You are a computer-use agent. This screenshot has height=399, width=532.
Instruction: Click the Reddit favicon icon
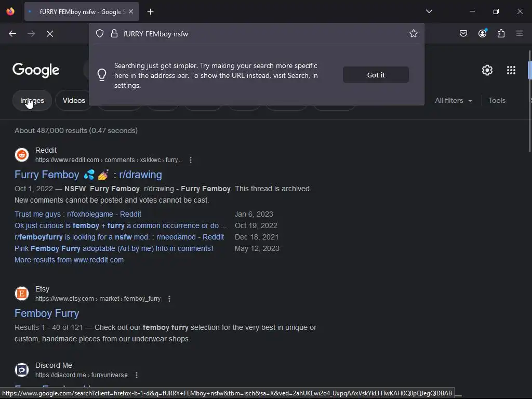(x=22, y=155)
